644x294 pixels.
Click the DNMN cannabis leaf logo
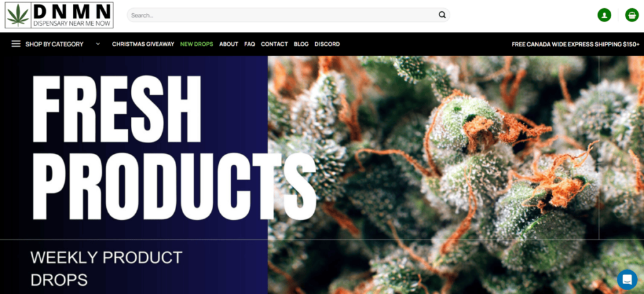[59, 15]
